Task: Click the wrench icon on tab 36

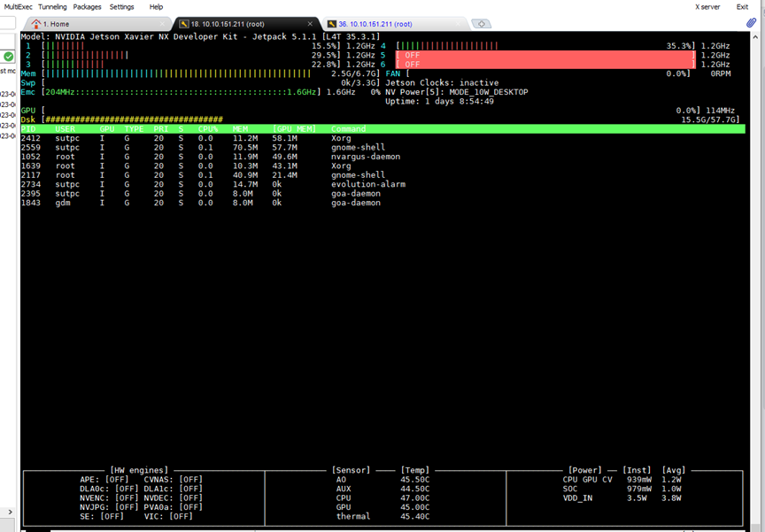Action: coord(332,24)
